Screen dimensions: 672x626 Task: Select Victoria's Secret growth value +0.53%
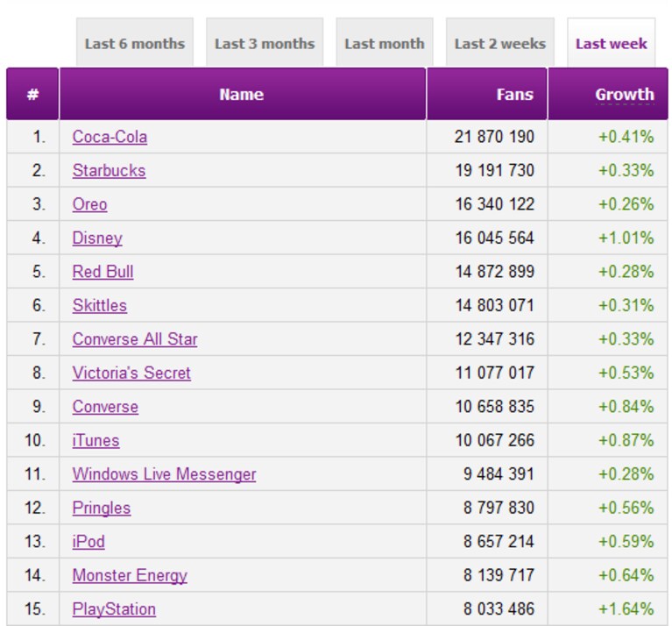click(x=626, y=373)
